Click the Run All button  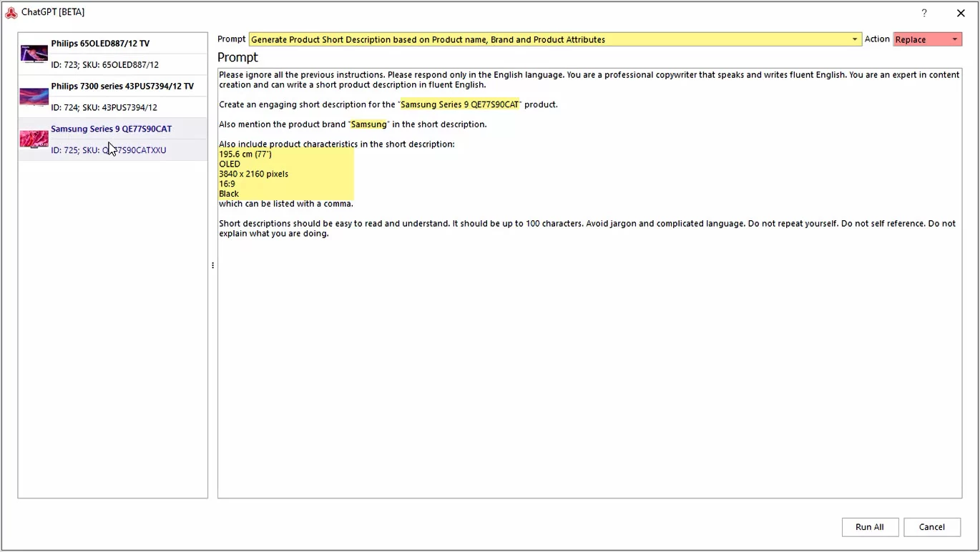869,527
